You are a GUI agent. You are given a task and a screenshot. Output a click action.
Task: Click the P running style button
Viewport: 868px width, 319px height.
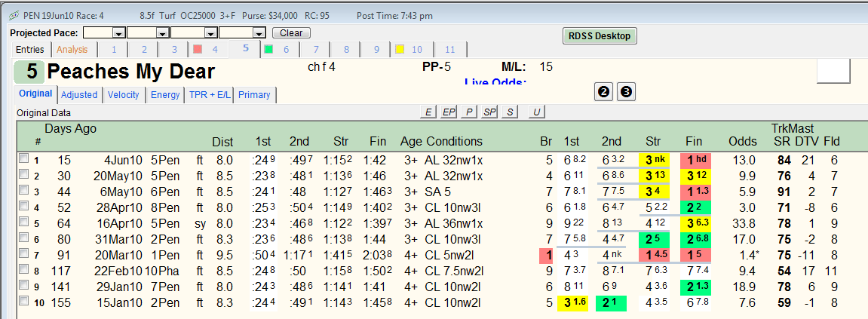pos(469,112)
